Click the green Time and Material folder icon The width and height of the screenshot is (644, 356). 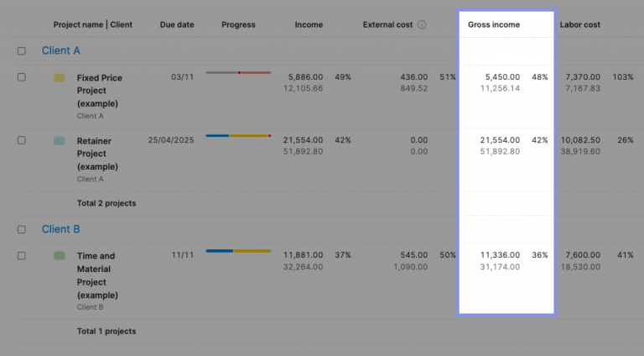pos(60,255)
